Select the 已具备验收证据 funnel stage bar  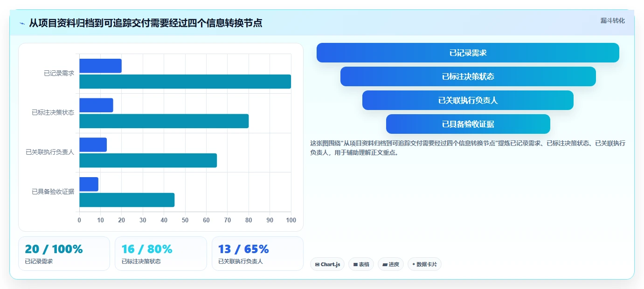coord(468,124)
